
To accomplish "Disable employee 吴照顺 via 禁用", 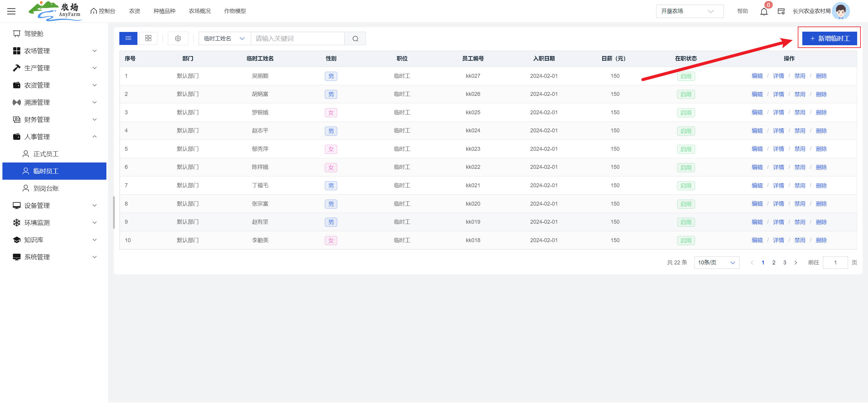I will (x=800, y=76).
